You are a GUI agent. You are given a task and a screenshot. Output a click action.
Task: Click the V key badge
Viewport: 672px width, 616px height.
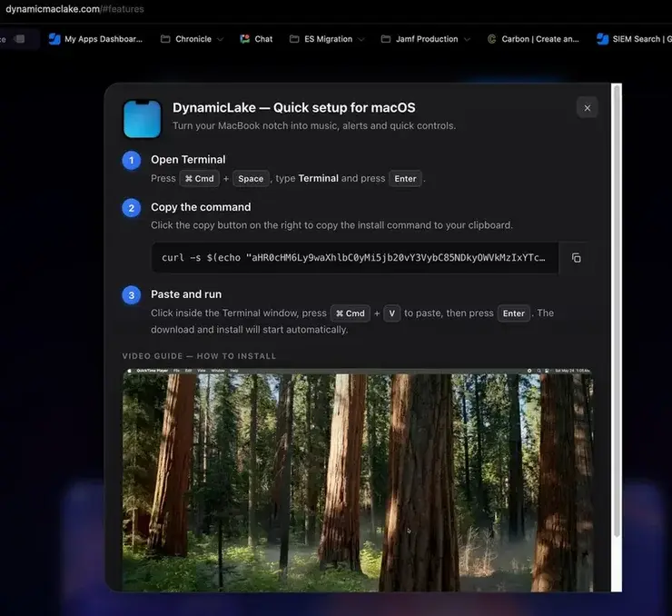pos(391,313)
